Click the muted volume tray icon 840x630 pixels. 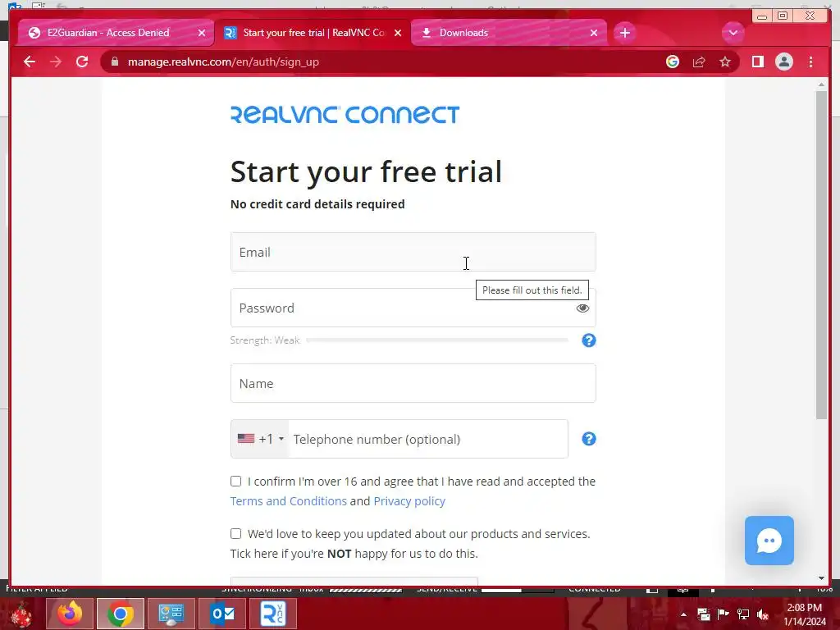[x=762, y=614]
